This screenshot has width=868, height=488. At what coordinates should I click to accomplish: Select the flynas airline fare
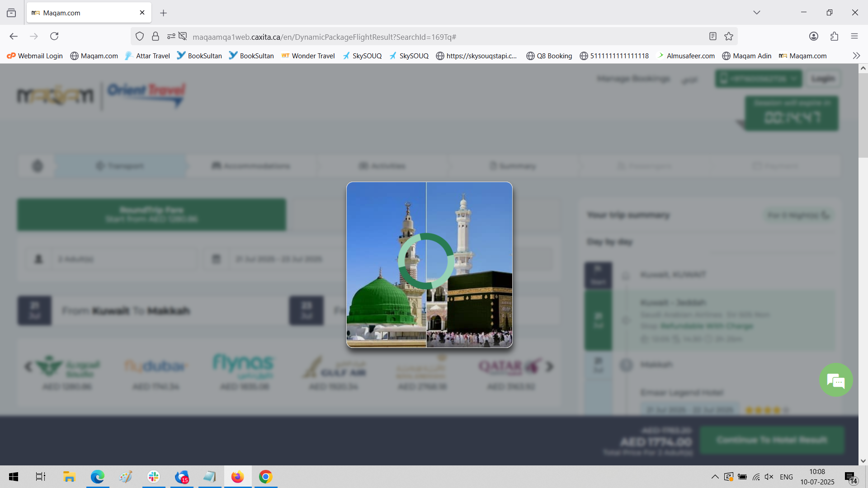coord(243,371)
